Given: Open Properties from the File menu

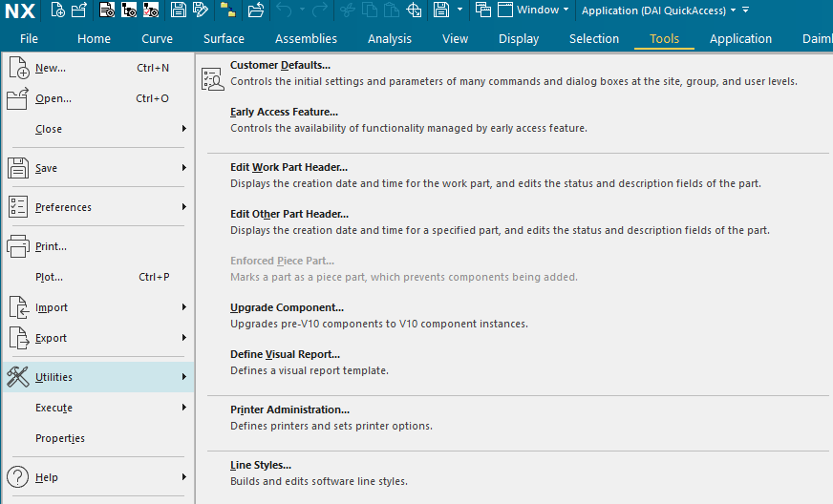Looking at the screenshot, I should pyautogui.click(x=60, y=438).
